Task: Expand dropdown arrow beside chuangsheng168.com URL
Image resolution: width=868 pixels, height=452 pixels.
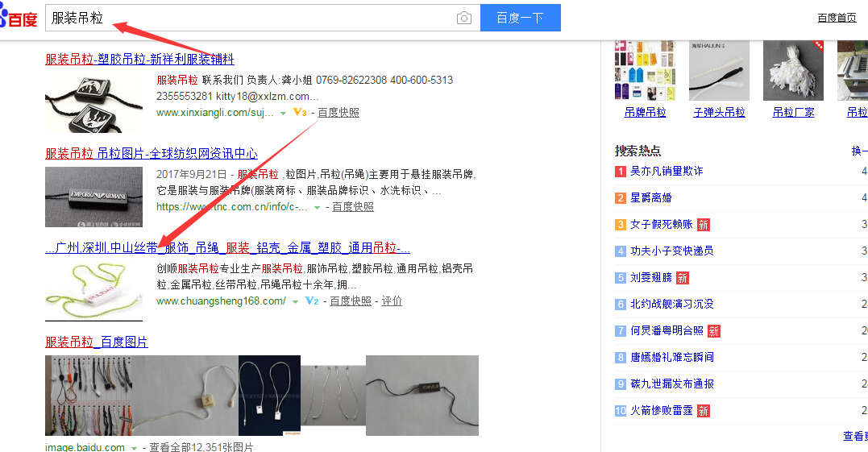Action: pyautogui.click(x=295, y=302)
